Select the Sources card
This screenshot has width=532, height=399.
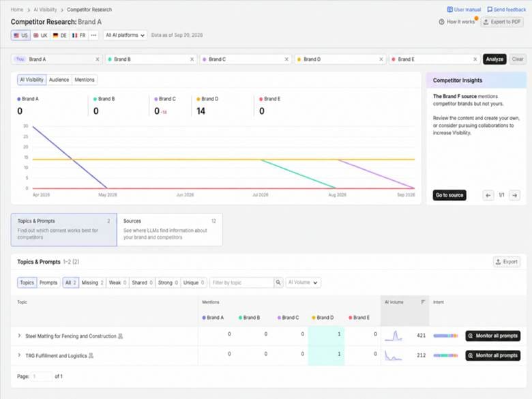coord(170,230)
